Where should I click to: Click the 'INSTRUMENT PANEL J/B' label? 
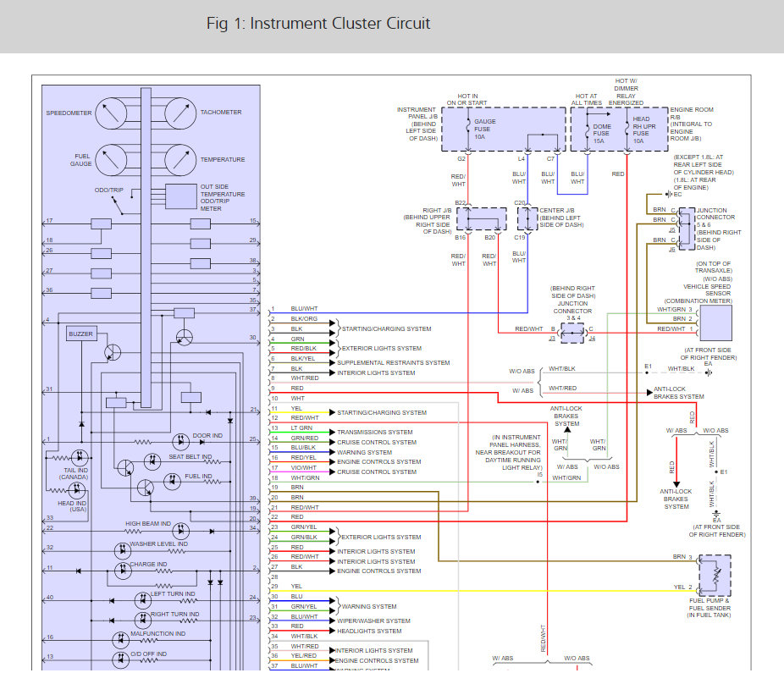(416, 113)
